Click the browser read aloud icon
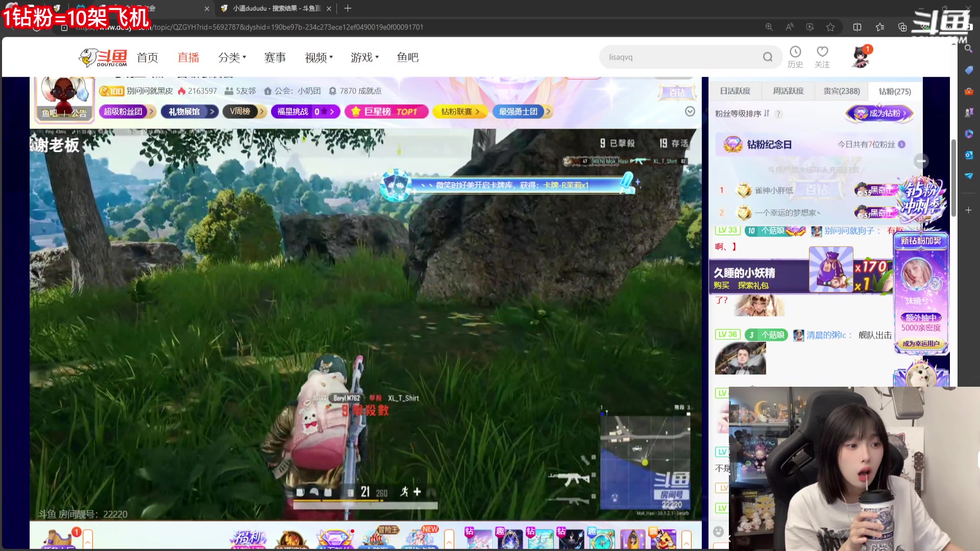Screen dimensions: 980x551 click(790, 27)
